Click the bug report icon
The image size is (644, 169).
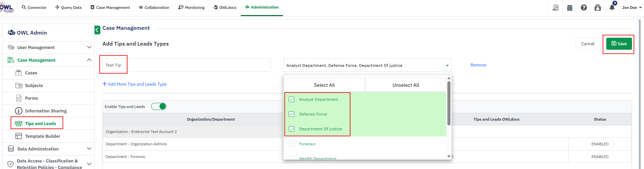[598, 8]
